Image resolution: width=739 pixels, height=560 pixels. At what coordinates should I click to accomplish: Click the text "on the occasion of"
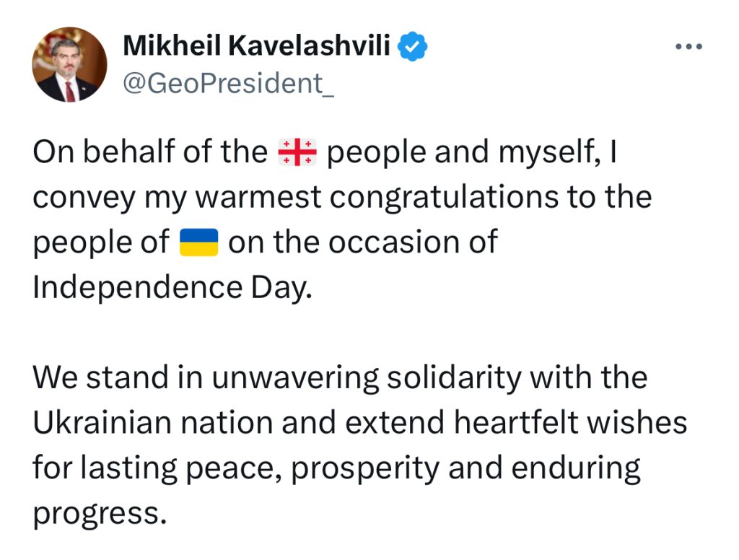point(363,242)
